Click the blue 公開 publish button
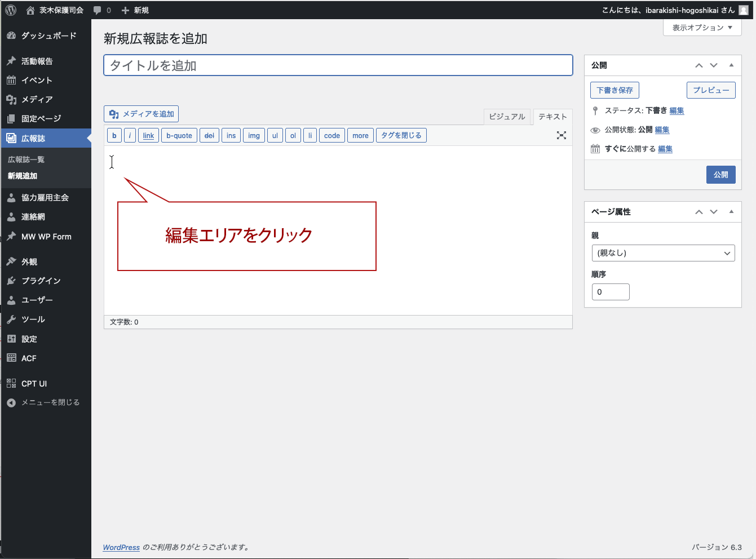This screenshot has width=756, height=559. click(720, 175)
